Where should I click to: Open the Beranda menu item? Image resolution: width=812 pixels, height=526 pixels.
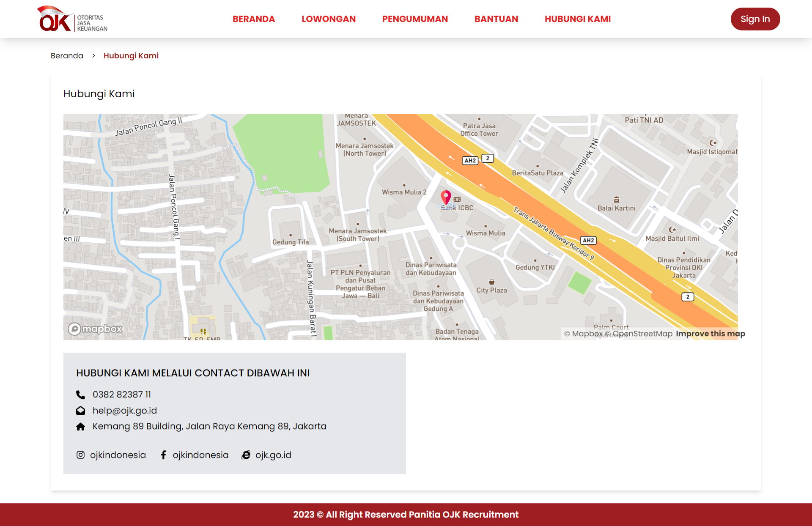click(x=254, y=19)
